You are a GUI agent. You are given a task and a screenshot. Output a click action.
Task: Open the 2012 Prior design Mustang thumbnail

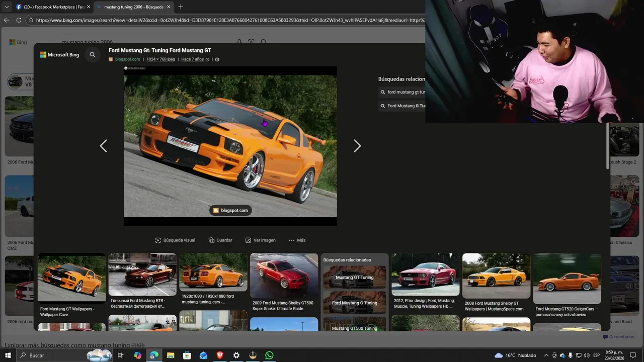tap(426, 275)
